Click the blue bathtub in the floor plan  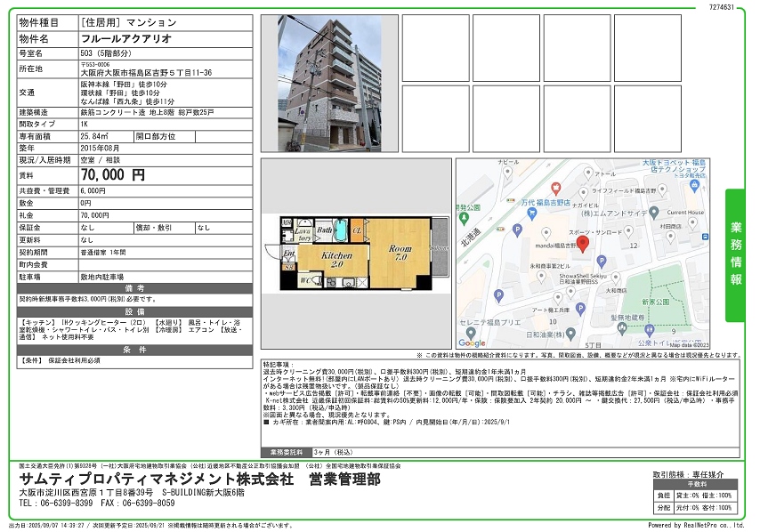pyautogui.click(x=338, y=229)
